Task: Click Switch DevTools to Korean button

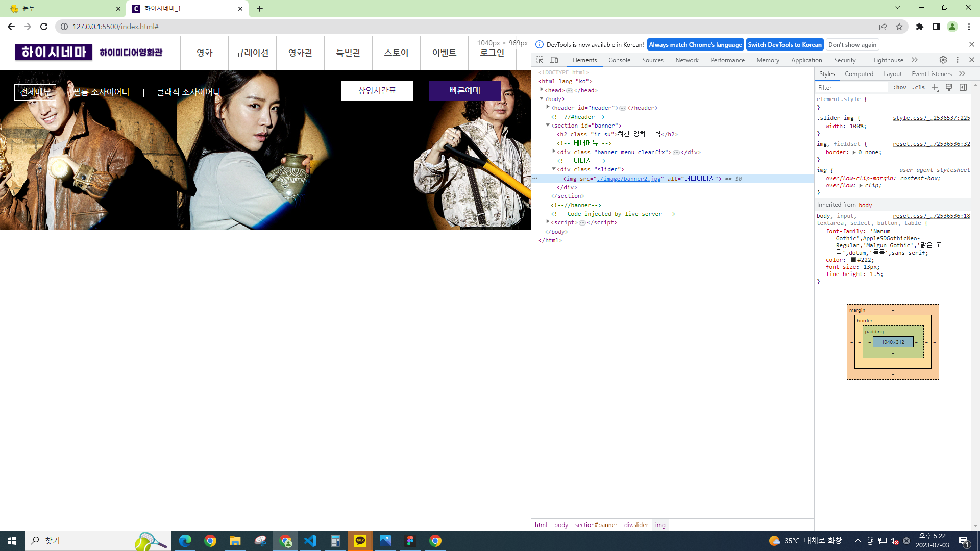Action: 785,45
